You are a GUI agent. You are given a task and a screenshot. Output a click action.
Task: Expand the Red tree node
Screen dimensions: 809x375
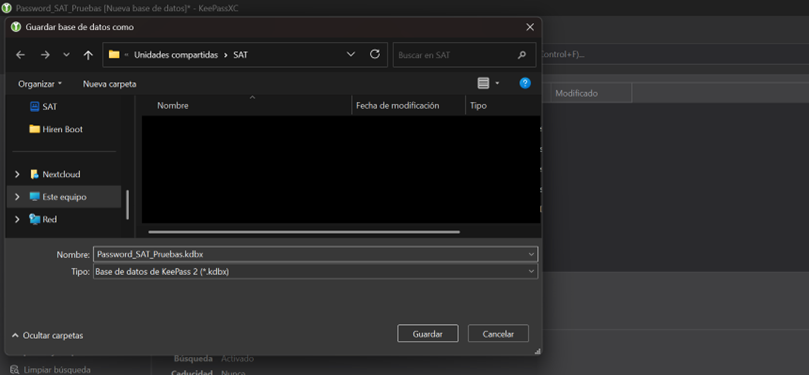(x=17, y=219)
